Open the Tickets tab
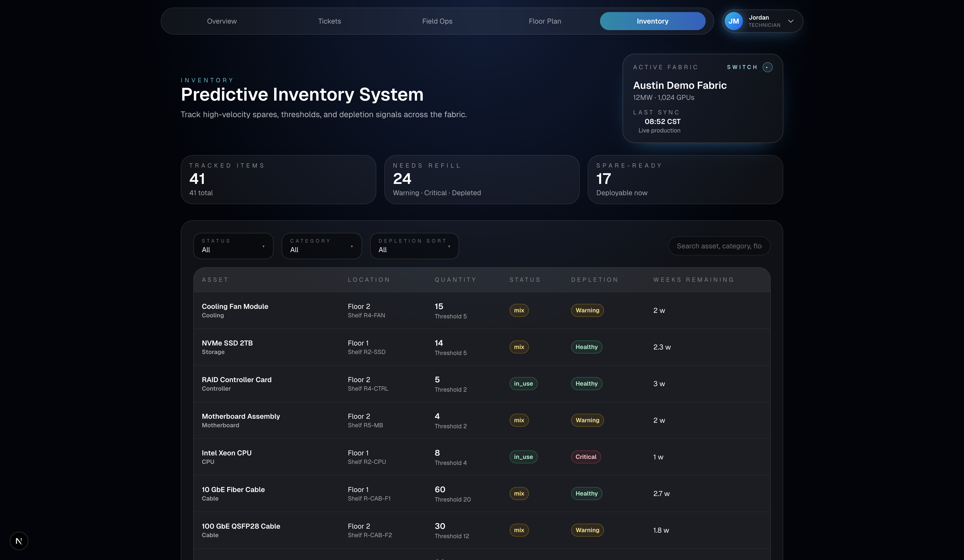 (x=329, y=21)
